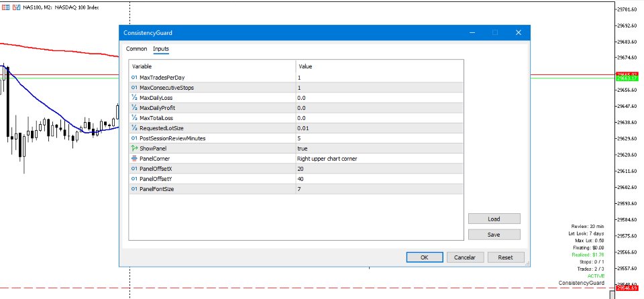Click the OK button
The width and height of the screenshot is (644, 299).
click(424, 257)
